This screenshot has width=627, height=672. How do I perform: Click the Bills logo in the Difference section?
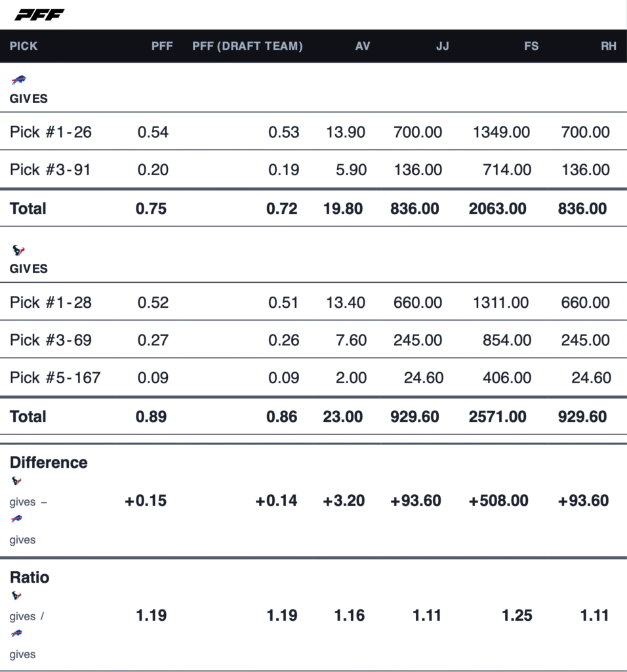pos(16,519)
